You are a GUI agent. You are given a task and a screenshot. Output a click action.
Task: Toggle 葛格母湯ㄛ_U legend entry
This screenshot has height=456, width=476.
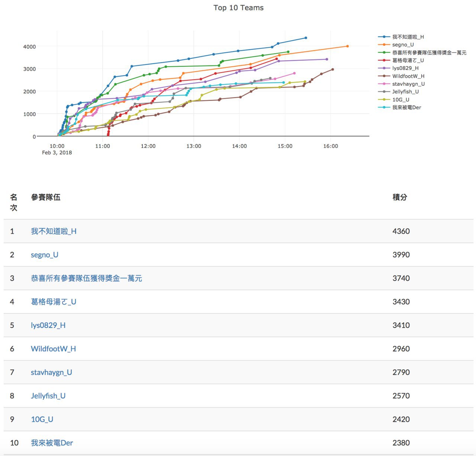tap(401, 60)
